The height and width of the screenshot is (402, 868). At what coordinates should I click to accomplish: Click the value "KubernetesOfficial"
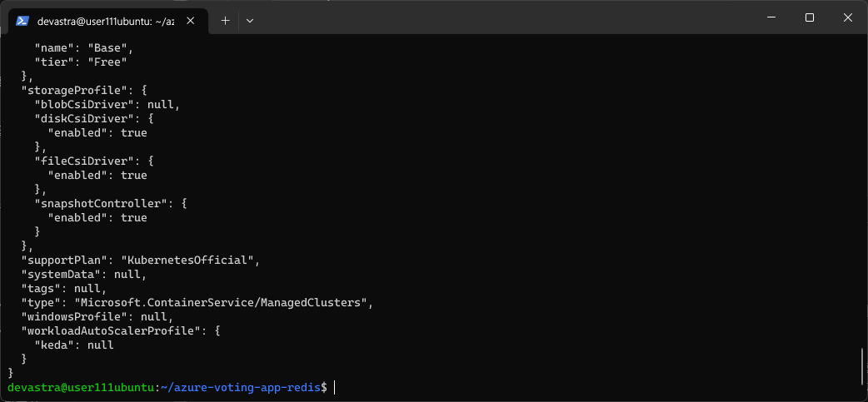click(x=187, y=260)
